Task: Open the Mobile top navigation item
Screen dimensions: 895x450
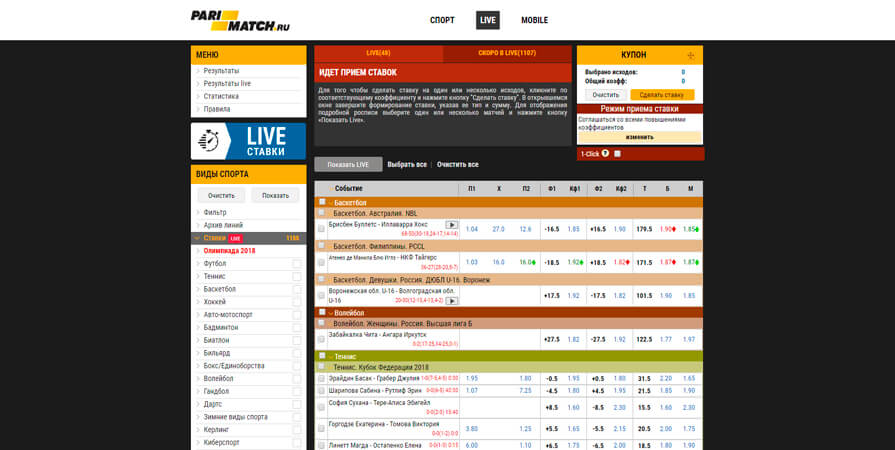Action: pyautogui.click(x=534, y=21)
